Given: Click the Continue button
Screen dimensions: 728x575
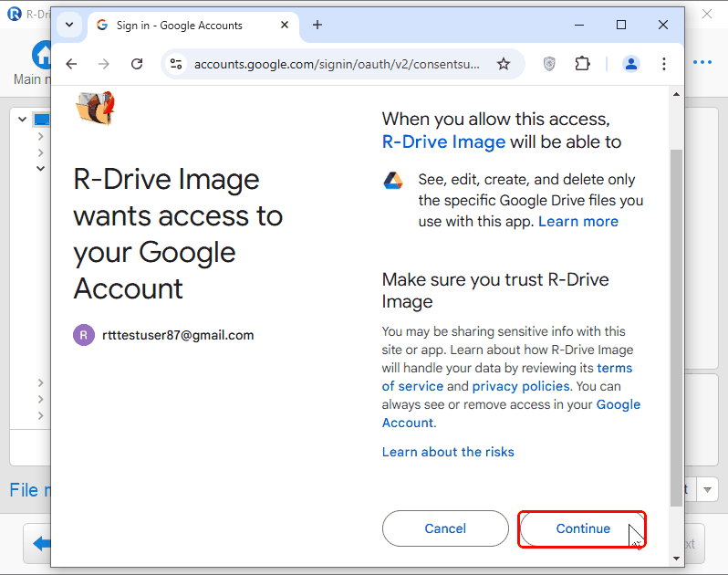Looking at the screenshot, I should pyautogui.click(x=583, y=528).
